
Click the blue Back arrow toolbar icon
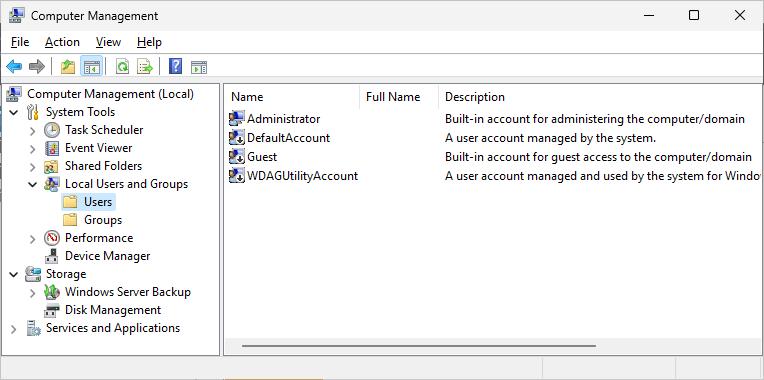14,66
